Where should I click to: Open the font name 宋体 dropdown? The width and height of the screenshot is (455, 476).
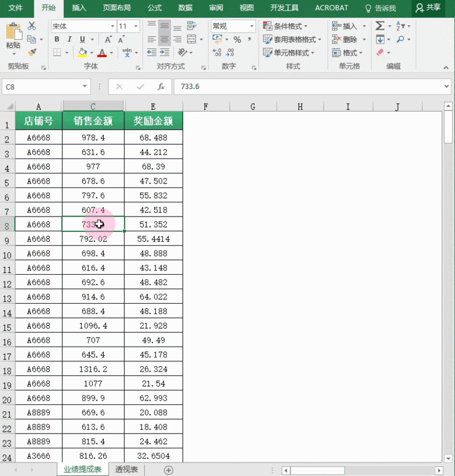click(x=112, y=26)
